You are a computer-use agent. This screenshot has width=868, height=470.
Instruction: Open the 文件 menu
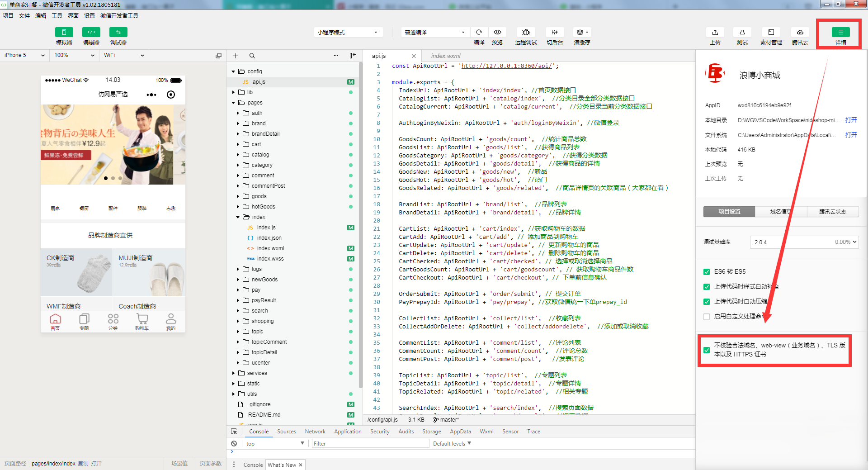(x=24, y=15)
